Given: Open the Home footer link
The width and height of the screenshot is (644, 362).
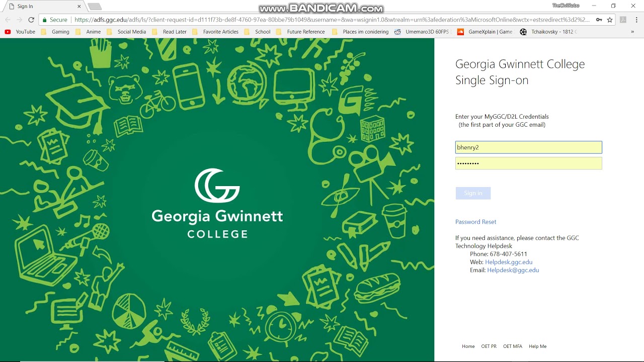Looking at the screenshot, I should coord(468,346).
